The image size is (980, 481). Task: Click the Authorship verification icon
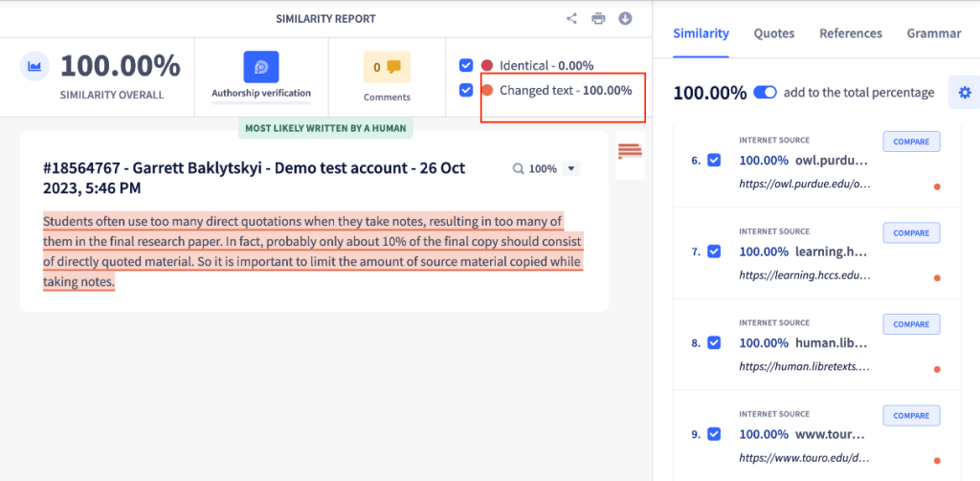coord(261,67)
